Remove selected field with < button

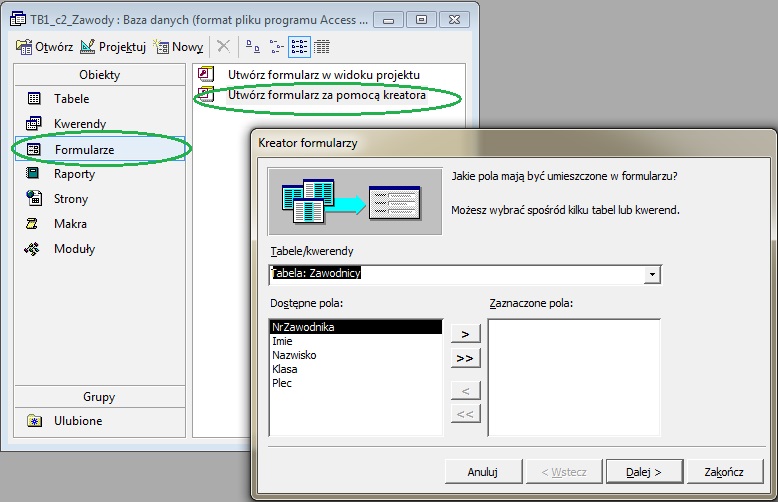click(x=465, y=391)
